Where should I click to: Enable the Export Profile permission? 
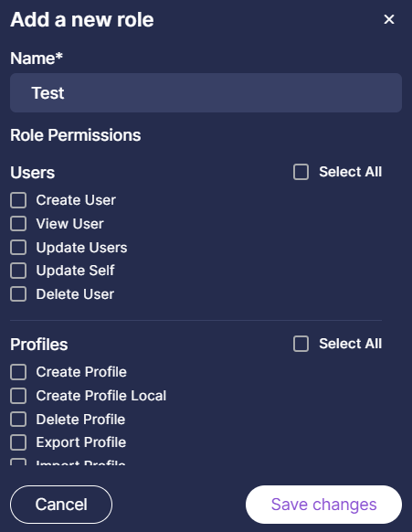click(x=18, y=442)
